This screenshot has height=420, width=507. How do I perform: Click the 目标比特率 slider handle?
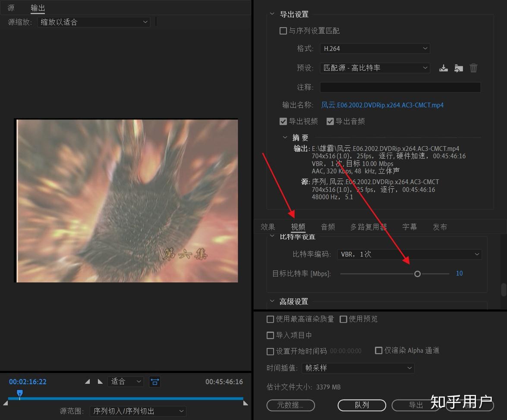[x=417, y=274]
